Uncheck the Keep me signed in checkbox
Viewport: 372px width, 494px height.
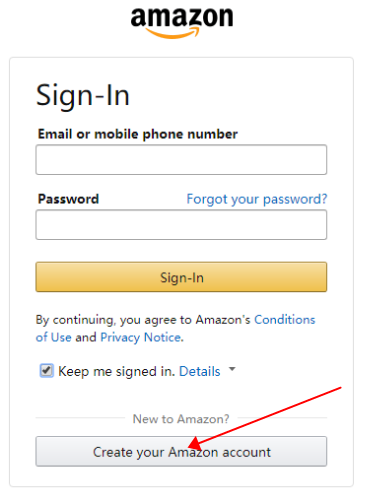pos(46,371)
